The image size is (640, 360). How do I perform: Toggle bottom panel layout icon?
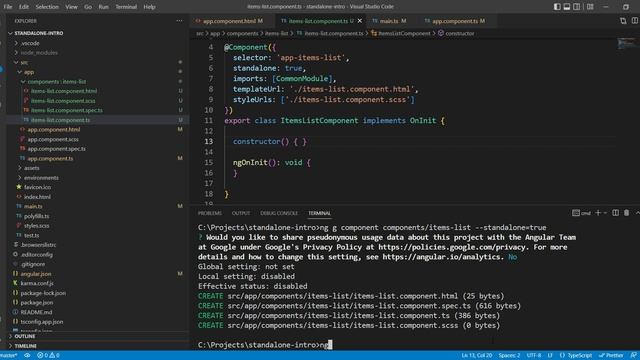567,7
